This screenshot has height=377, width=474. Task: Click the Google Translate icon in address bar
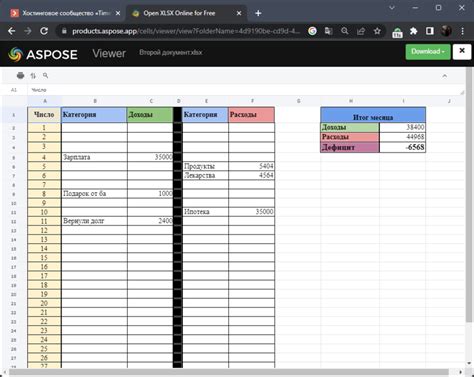[x=328, y=31]
